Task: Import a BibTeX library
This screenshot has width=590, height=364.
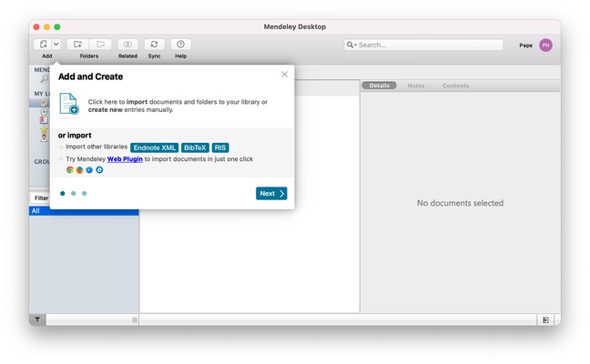Action: [195, 147]
